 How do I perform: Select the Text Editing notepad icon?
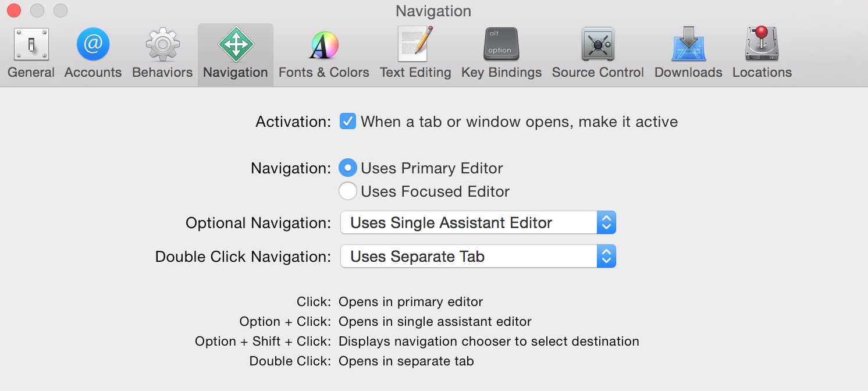click(x=415, y=44)
